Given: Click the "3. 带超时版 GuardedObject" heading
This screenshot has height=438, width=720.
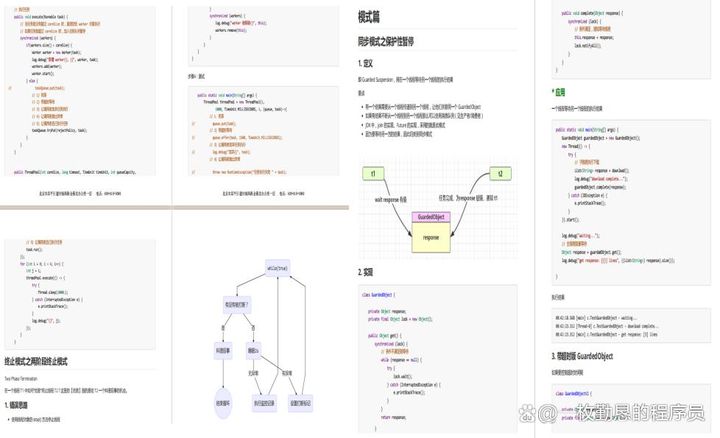Looking at the screenshot, I should point(582,356).
